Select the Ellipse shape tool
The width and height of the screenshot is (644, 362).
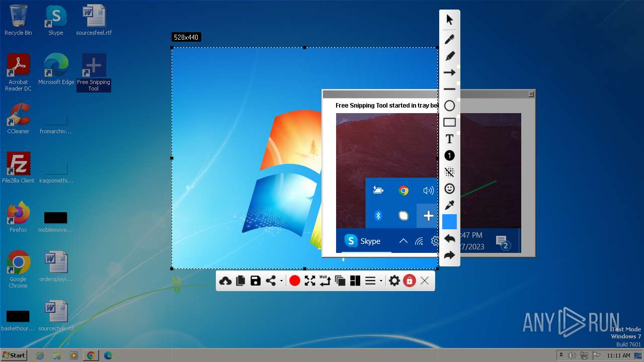pyautogui.click(x=449, y=106)
